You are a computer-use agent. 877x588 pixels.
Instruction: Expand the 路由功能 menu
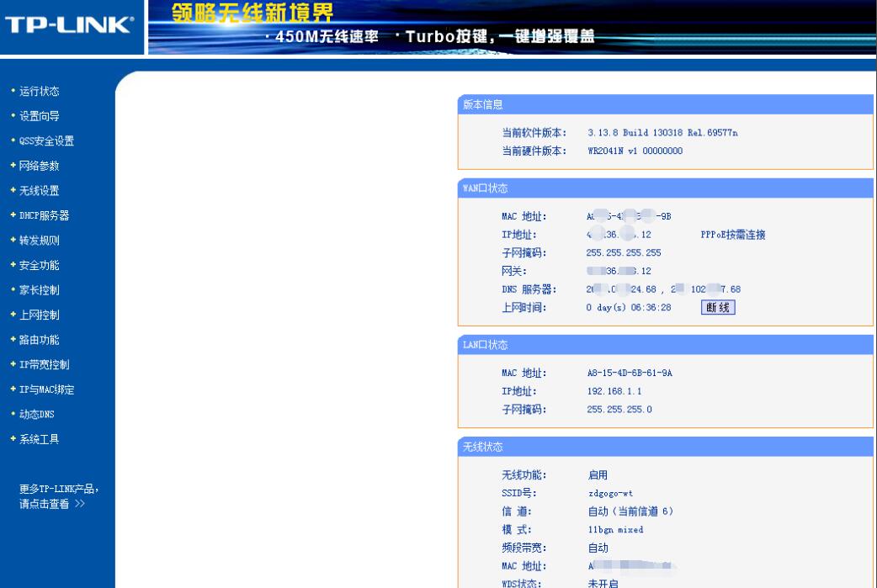click(40, 340)
